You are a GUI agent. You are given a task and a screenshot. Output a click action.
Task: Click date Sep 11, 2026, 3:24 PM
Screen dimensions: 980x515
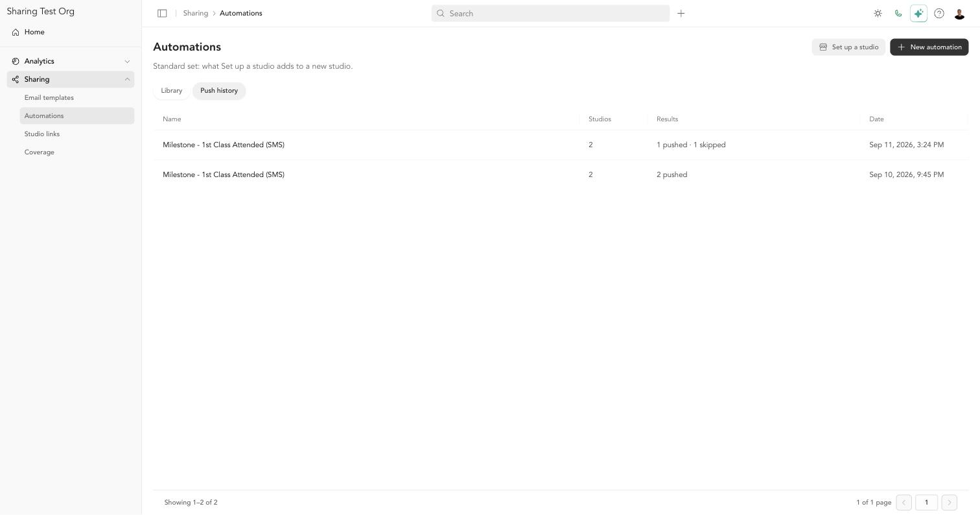click(906, 145)
